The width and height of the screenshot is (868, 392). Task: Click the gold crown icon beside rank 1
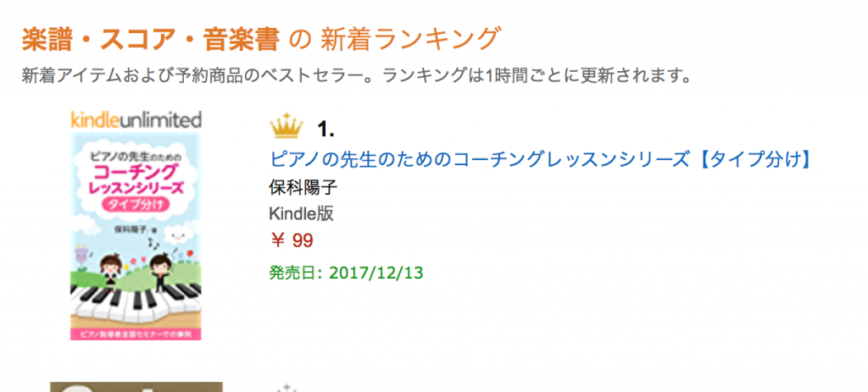pos(286,129)
